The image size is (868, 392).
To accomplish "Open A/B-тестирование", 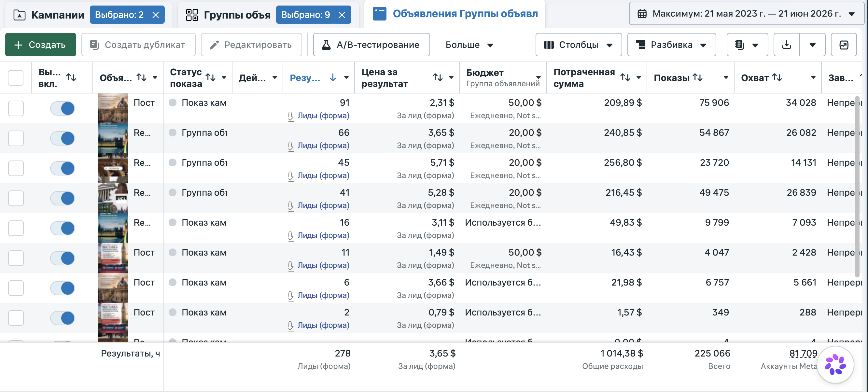I will (371, 45).
